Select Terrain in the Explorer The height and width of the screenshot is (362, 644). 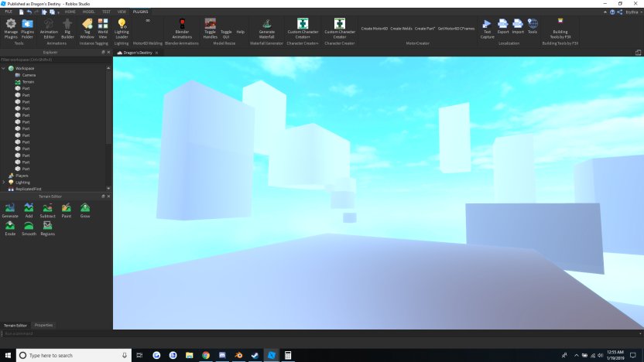[x=28, y=82]
